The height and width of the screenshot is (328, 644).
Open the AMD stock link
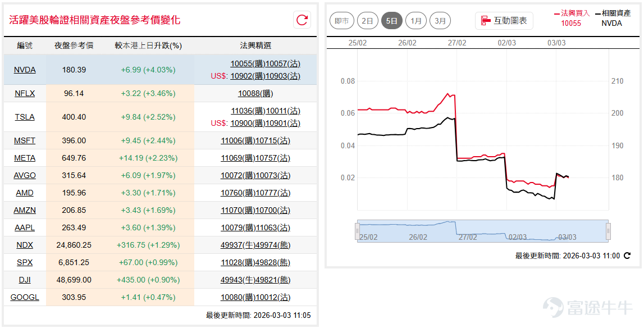[x=25, y=193]
